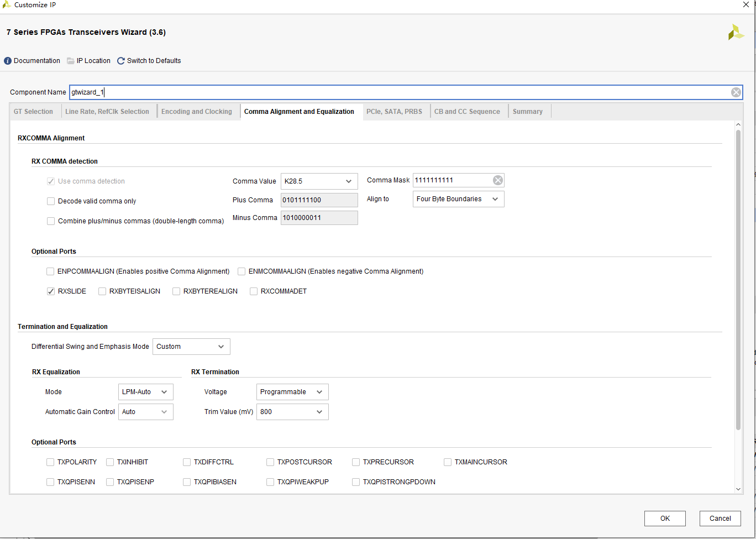Viewport: 756px width, 539px height.
Task: Select Comma Alignment and Equalization tab
Action: [299, 112]
